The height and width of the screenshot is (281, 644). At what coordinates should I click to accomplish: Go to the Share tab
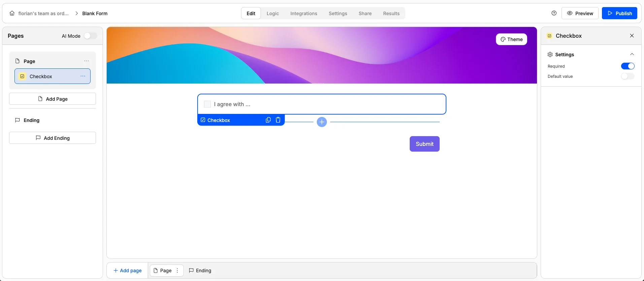pyautogui.click(x=365, y=13)
